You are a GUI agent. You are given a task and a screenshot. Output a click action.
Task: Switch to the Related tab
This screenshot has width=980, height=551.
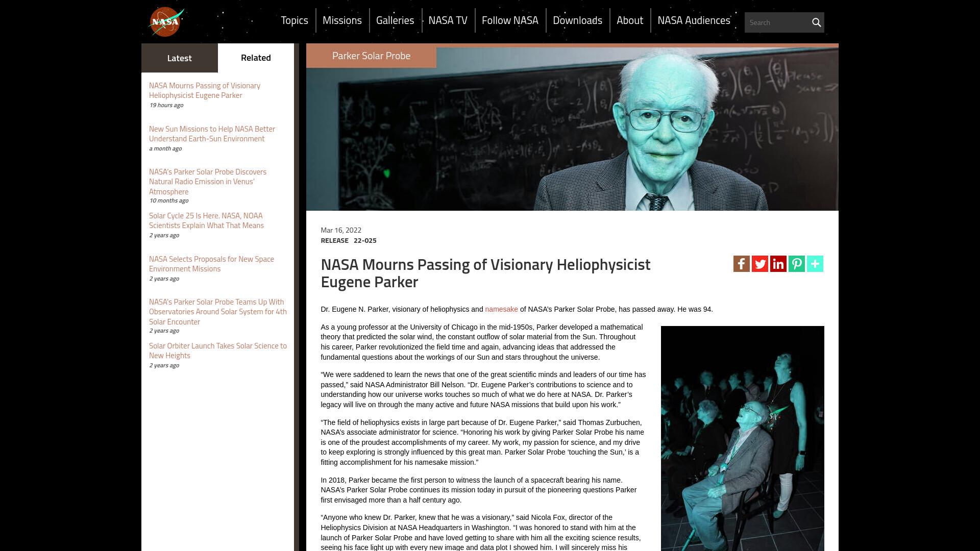coord(256,58)
